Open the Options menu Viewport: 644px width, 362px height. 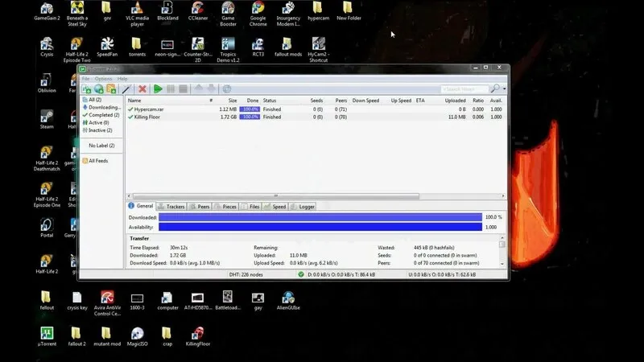(x=103, y=79)
